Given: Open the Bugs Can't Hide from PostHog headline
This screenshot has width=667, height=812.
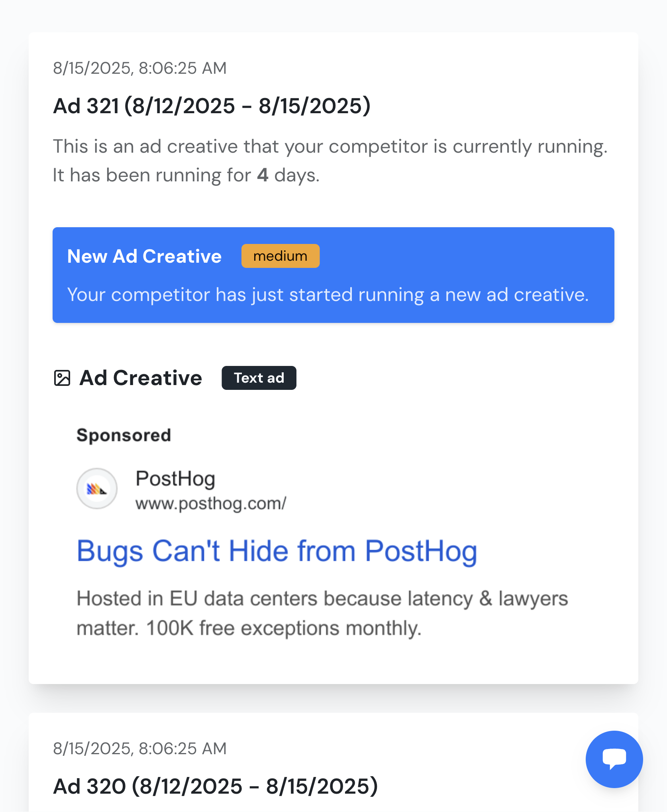Looking at the screenshot, I should click(x=277, y=551).
